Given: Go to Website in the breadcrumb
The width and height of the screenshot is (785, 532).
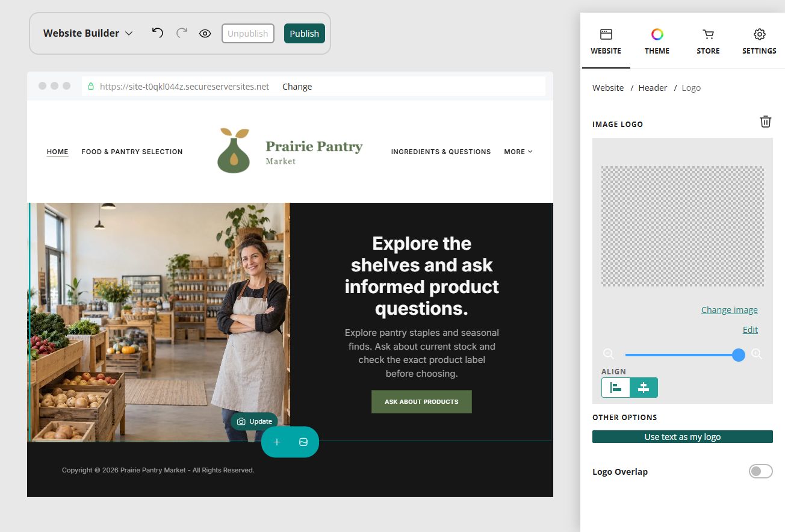Looking at the screenshot, I should (x=608, y=88).
